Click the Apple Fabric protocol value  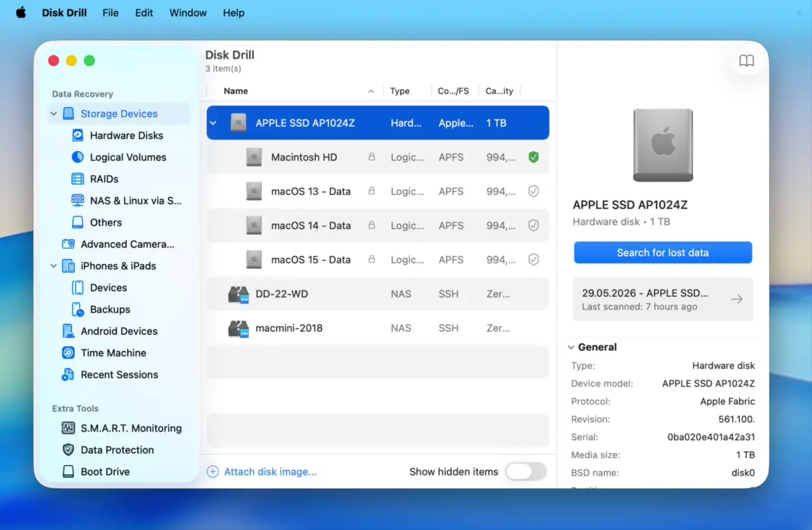tap(728, 402)
